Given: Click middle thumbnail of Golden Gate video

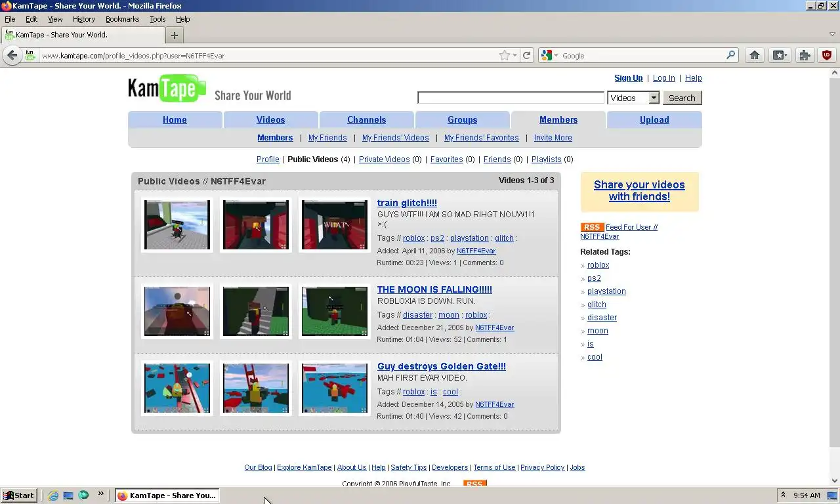Looking at the screenshot, I should [256, 388].
